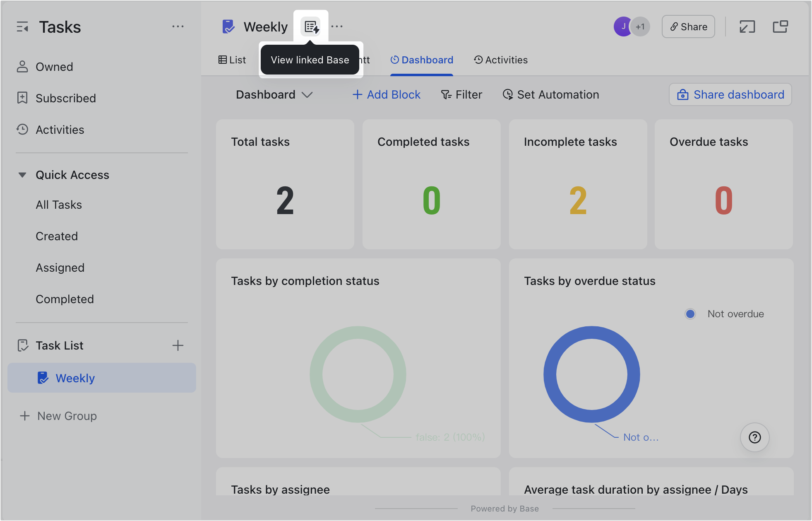Collapse the Quick Access section
Screen dimensions: 812x521
coord(23,174)
